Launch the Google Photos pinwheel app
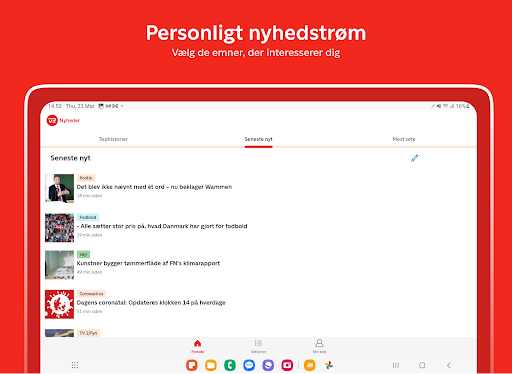Viewport: 512px width, 374px height. [329, 365]
